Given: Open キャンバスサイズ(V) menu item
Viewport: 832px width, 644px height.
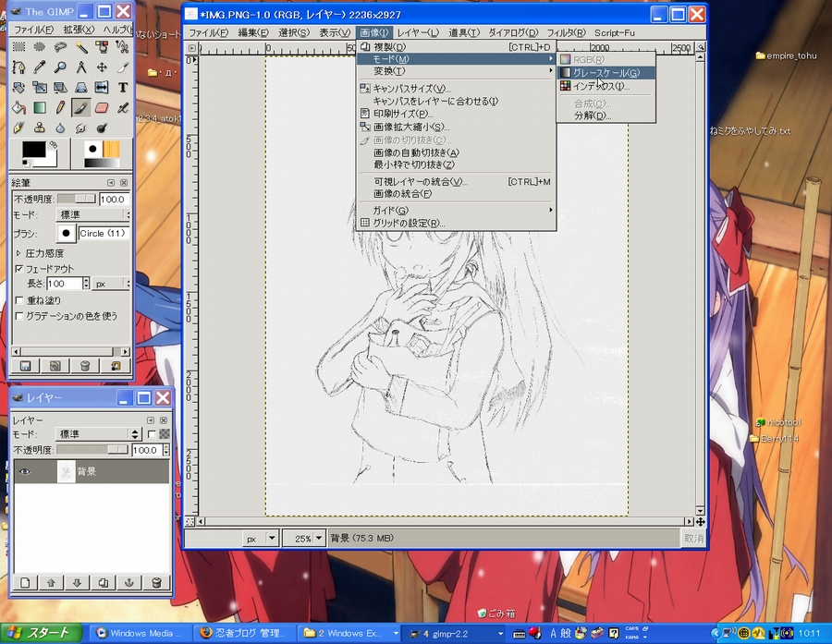Looking at the screenshot, I should (x=457, y=89).
